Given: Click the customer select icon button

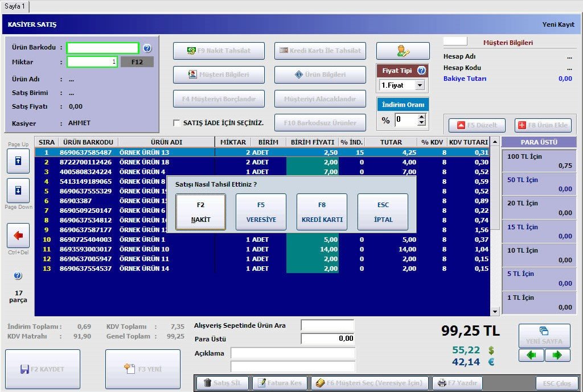Looking at the screenshot, I should (x=403, y=51).
